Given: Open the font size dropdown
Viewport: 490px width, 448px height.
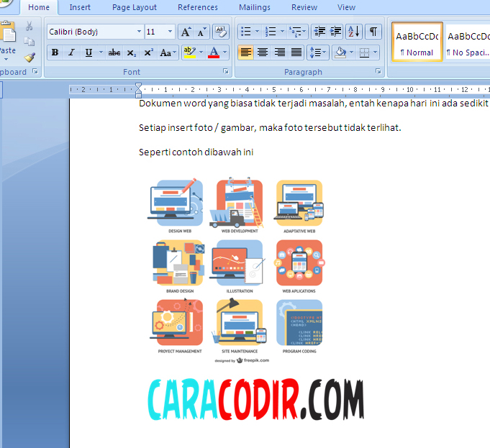Looking at the screenshot, I should pyautogui.click(x=170, y=32).
